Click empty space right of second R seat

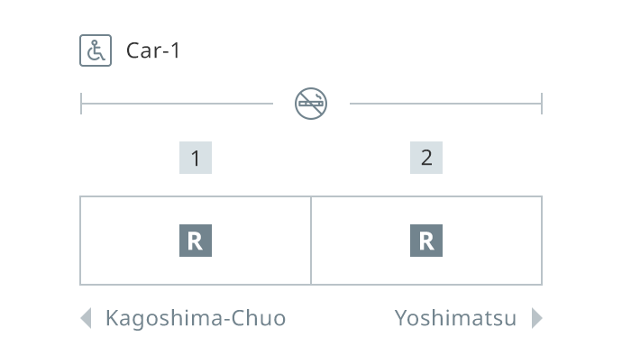(x=492, y=241)
